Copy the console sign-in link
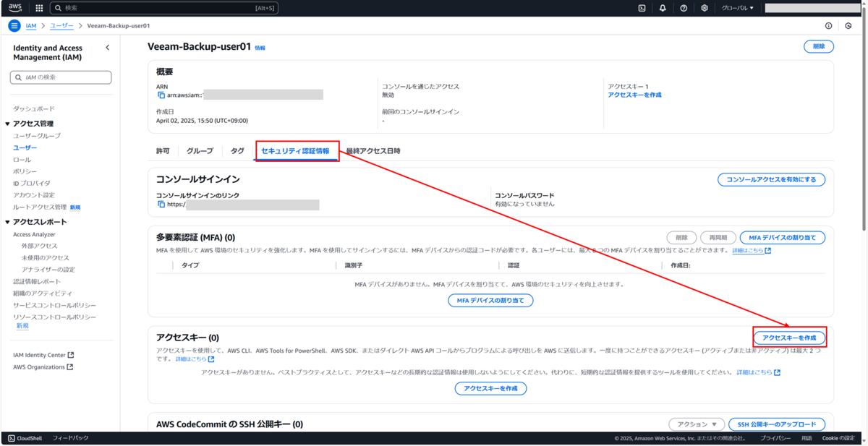Viewport: 868px width, 446px height. tap(161, 205)
